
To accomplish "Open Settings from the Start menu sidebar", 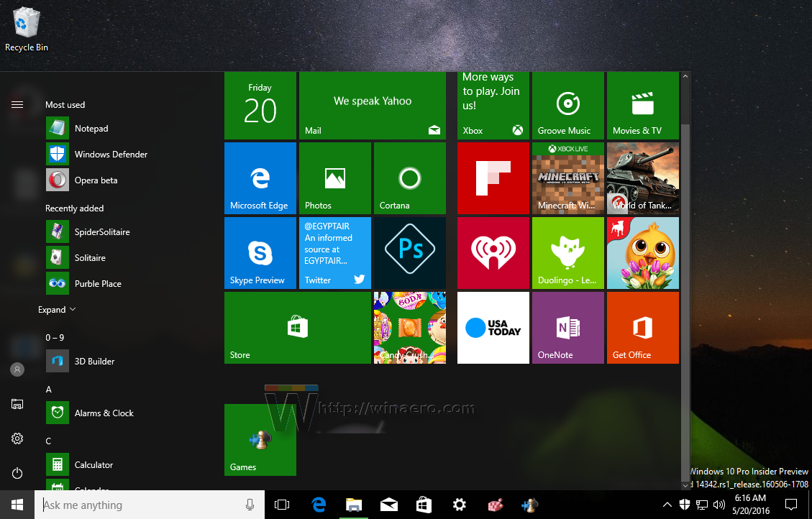I will click(x=17, y=438).
